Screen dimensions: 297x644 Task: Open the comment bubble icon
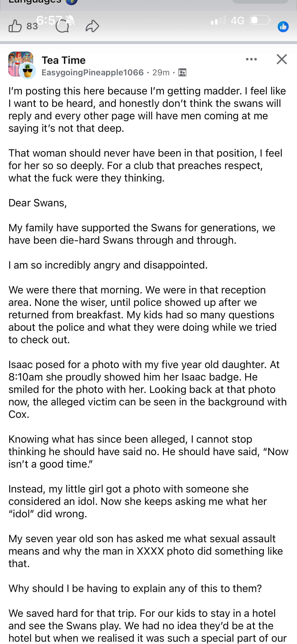[x=62, y=26]
